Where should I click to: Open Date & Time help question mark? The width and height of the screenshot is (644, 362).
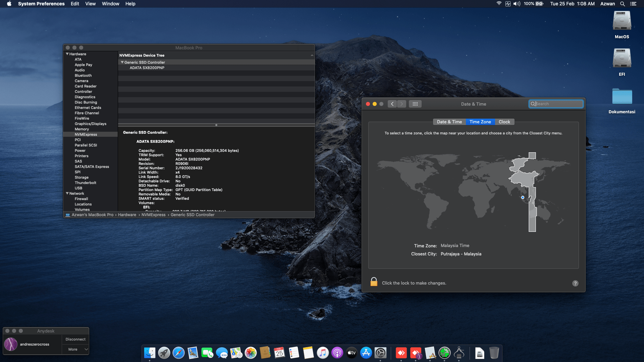pyautogui.click(x=575, y=283)
